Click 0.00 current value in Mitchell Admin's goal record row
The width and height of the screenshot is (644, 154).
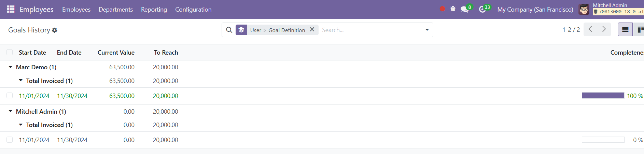(x=129, y=140)
